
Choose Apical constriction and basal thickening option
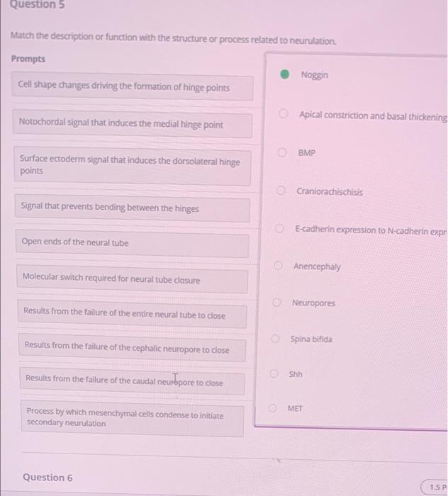[284, 113]
